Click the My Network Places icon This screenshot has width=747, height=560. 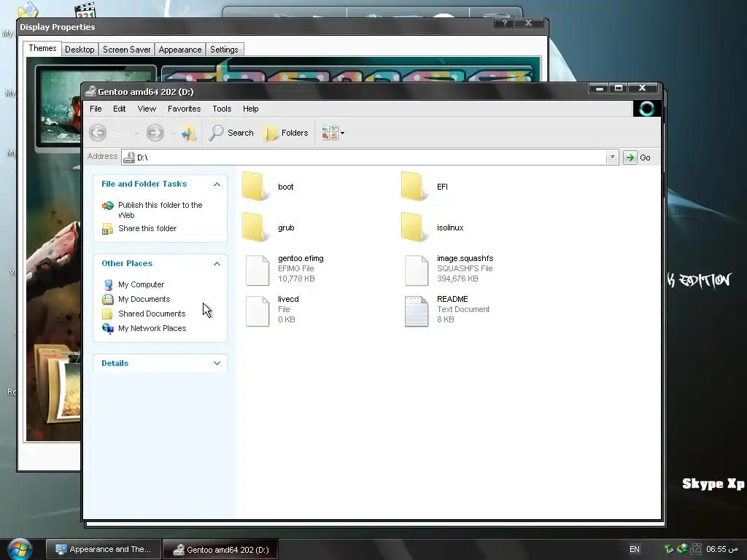pos(108,329)
